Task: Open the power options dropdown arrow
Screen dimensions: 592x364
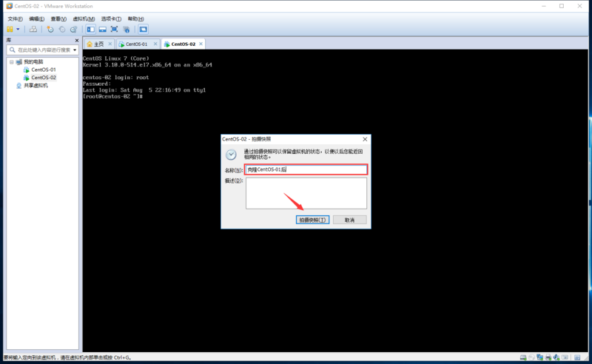Action: tap(18, 29)
